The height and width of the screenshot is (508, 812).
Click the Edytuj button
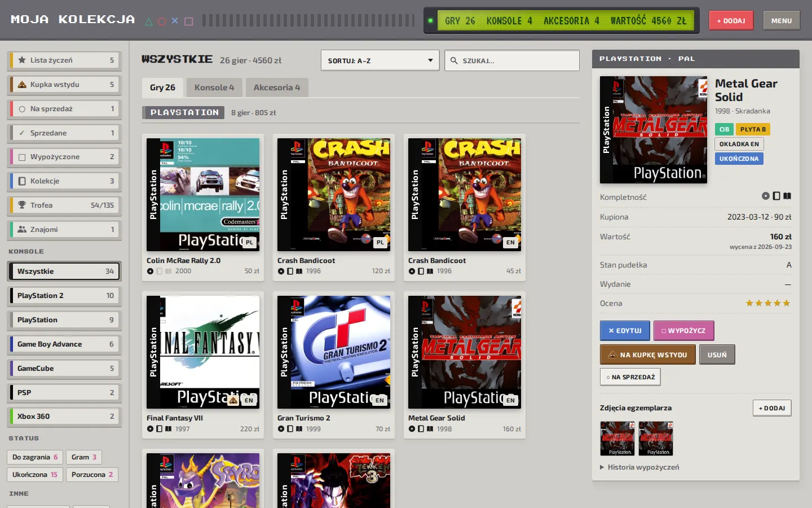[625, 331]
